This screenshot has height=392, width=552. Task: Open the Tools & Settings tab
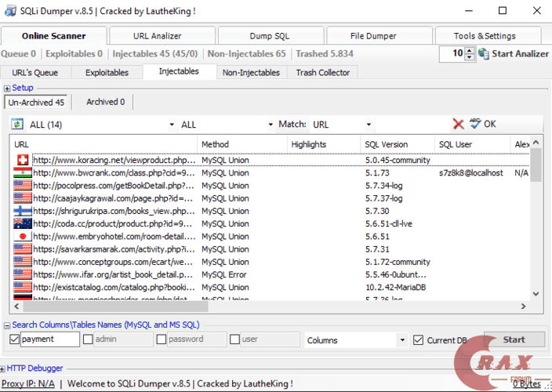[x=485, y=36]
